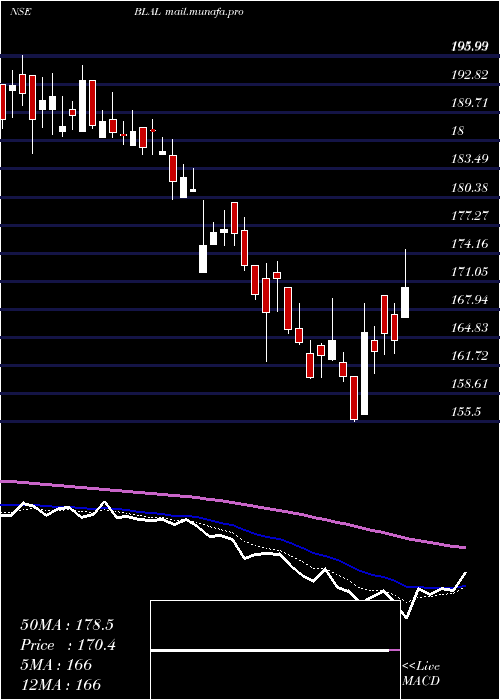Click the Price : 170.4 readout
500x700 pixels.
(68, 645)
